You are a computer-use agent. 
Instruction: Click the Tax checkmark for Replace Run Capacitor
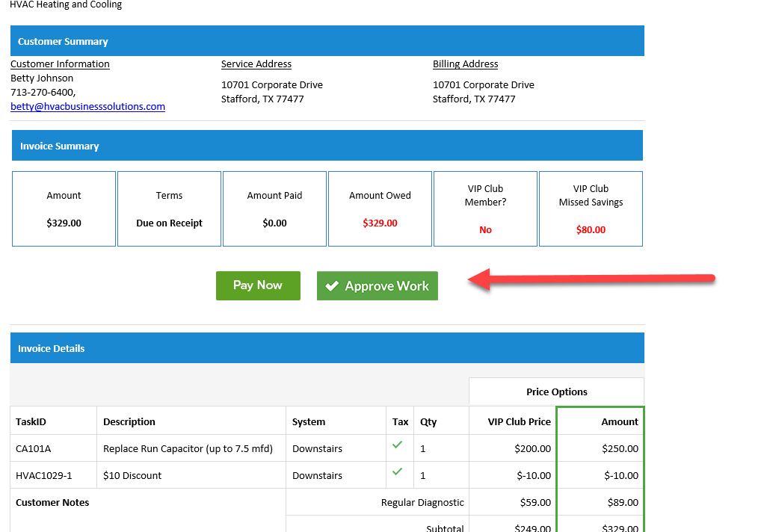397,445
